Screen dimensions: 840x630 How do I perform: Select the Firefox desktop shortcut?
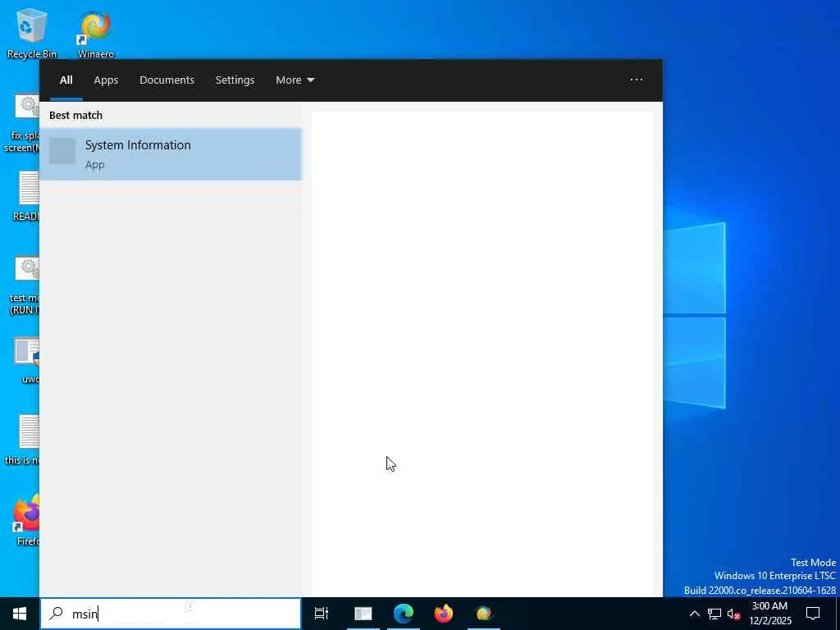click(x=27, y=519)
